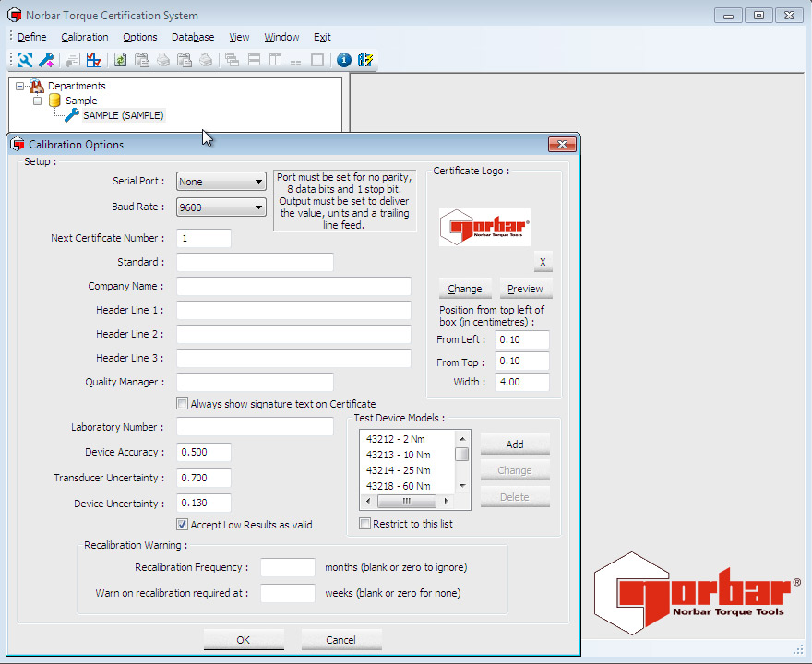Click the vertical scrollbar thumb of the device models list
The width and height of the screenshot is (812, 664).
pyautogui.click(x=462, y=455)
